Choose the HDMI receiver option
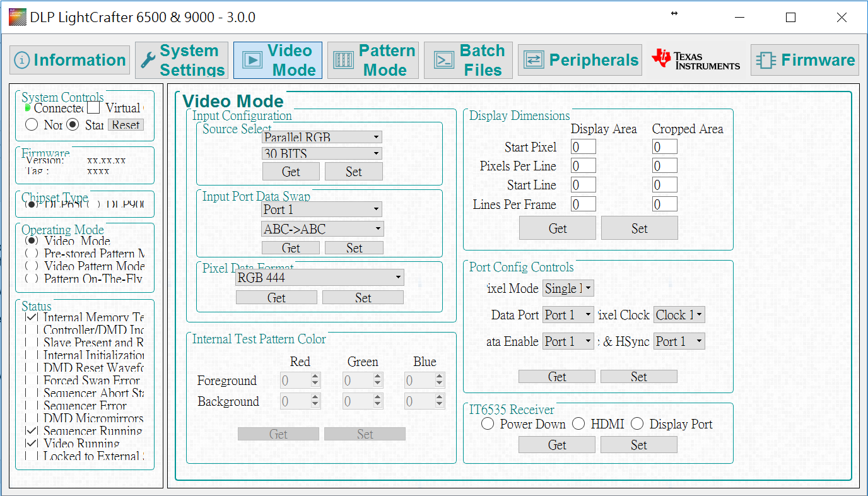The image size is (868, 496). [x=578, y=424]
